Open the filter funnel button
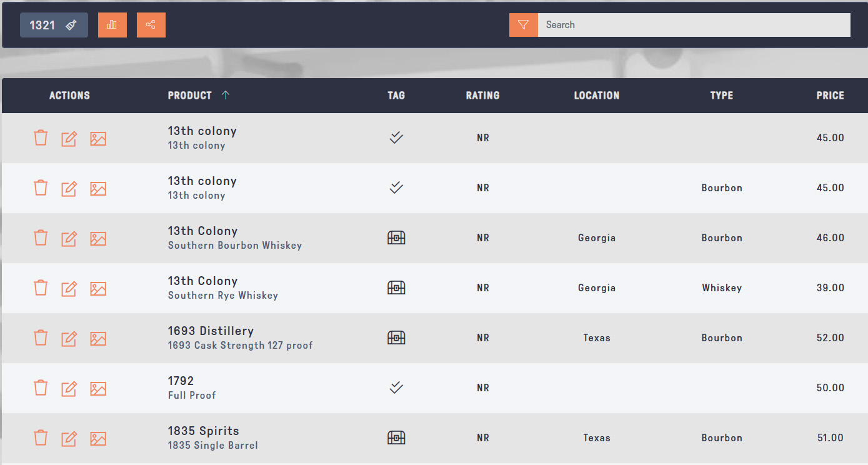 [523, 25]
